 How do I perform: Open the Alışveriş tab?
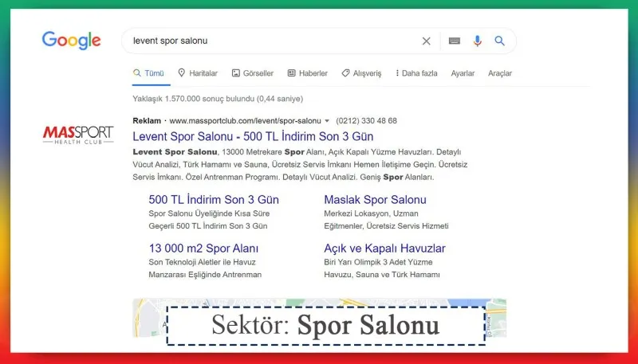[x=361, y=73]
